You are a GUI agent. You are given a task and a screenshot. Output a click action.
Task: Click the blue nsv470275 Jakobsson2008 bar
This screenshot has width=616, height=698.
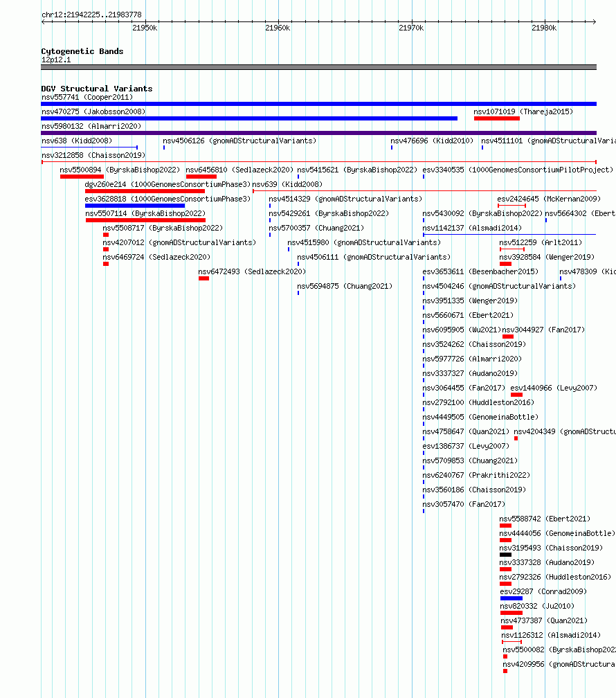click(x=249, y=118)
